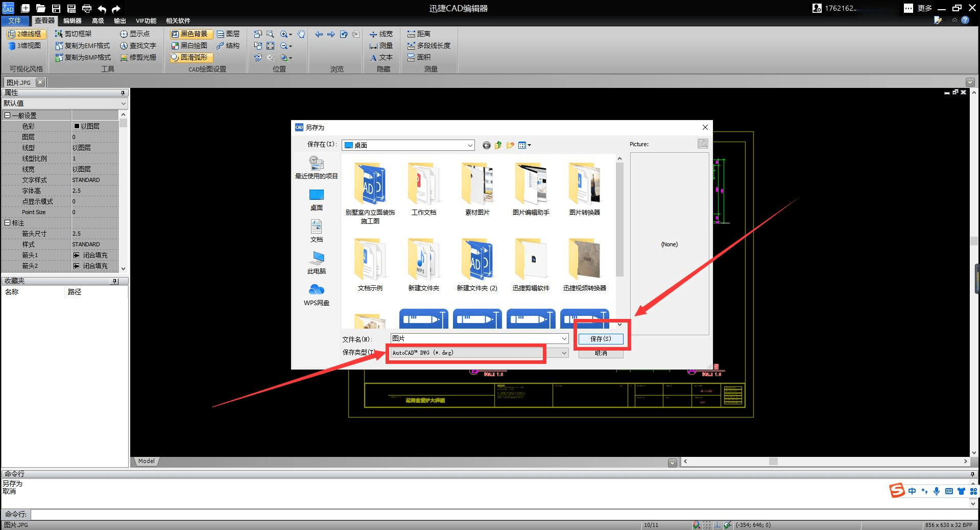This screenshot has height=530, width=980.
Task: Select the 工作文档 folder
Action: coord(424,189)
